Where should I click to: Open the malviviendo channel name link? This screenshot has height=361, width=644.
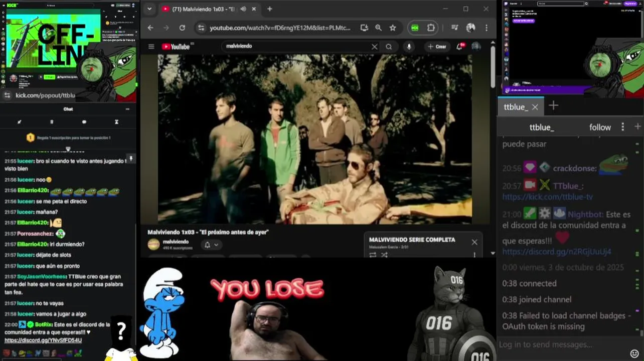point(176,242)
